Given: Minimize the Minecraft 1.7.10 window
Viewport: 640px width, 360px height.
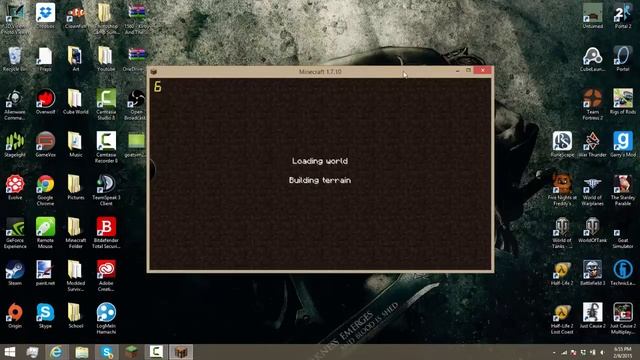Looking at the screenshot, I should pos(457,71).
